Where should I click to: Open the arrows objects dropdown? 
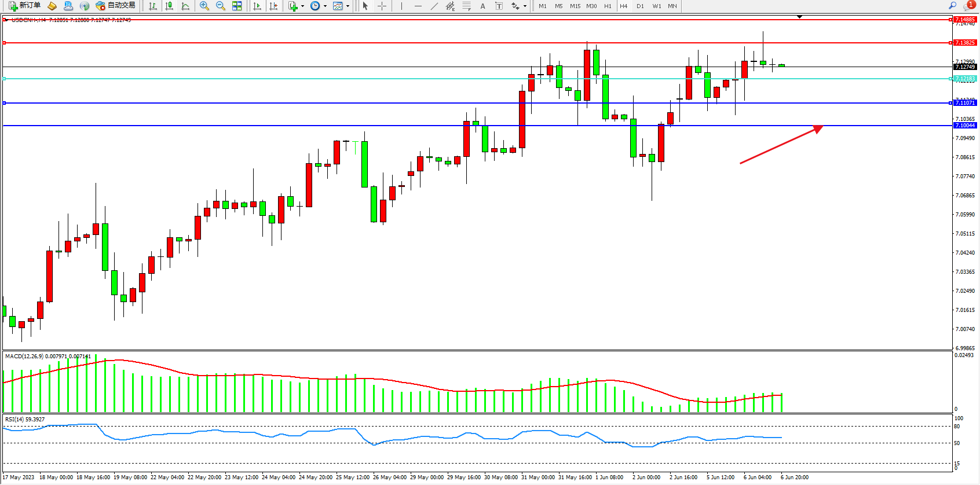[525, 6]
